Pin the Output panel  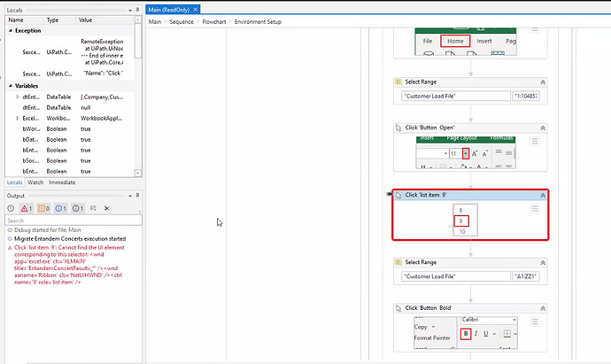pos(137,195)
